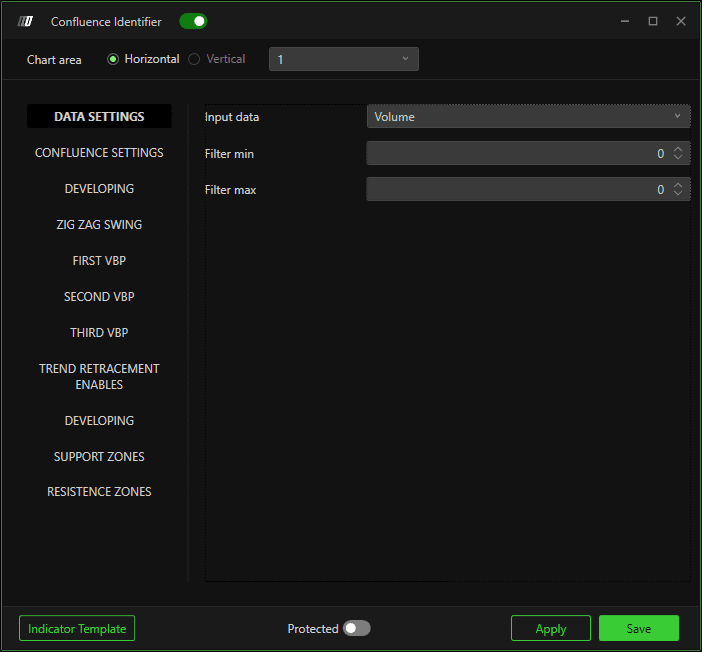Open the THIRD VBP tab

(x=99, y=332)
